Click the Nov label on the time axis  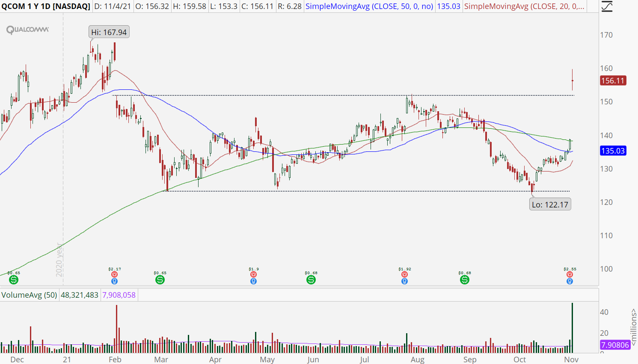pos(571,359)
